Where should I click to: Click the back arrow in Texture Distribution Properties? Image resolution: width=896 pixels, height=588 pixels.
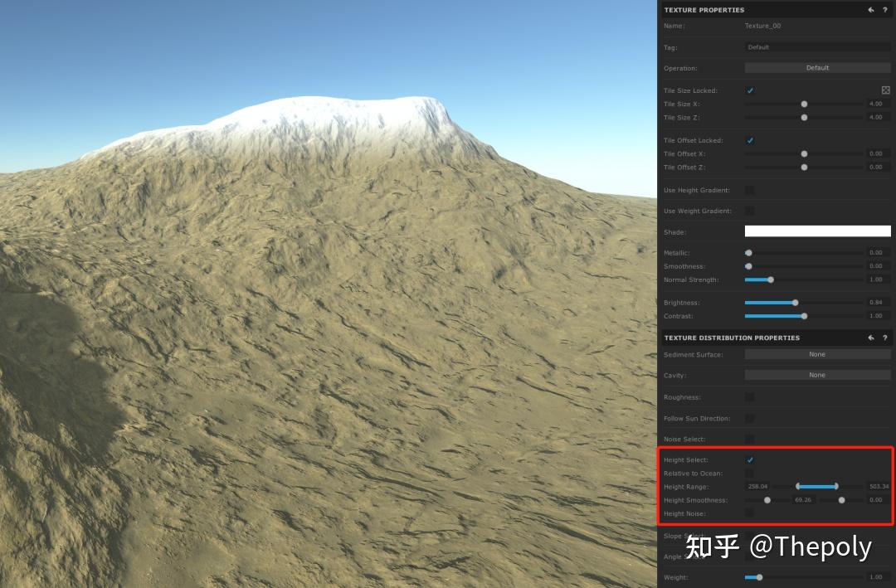(x=870, y=338)
